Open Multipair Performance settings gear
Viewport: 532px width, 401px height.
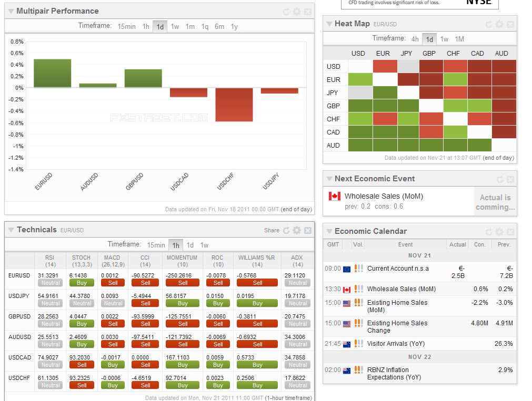[297, 12]
